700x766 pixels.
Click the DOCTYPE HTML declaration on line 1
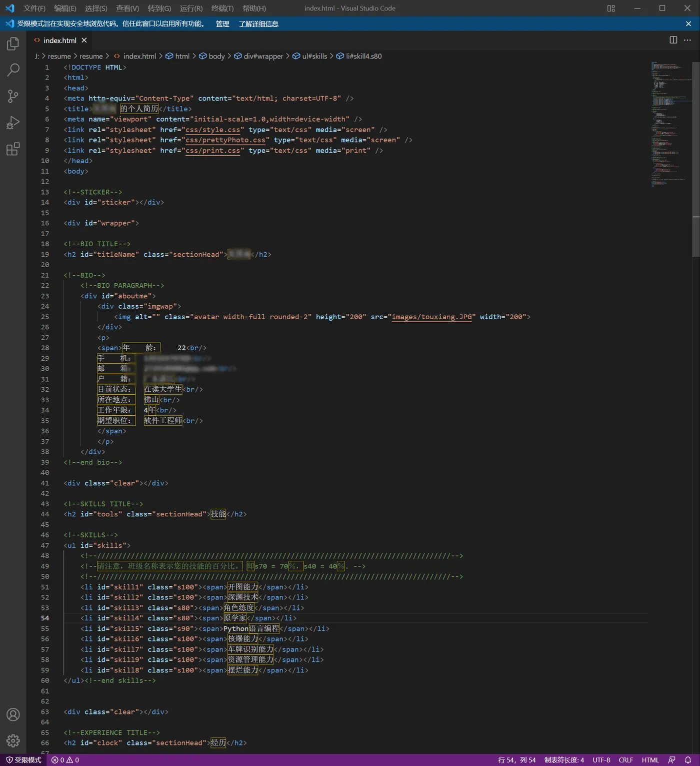pyautogui.click(x=95, y=67)
